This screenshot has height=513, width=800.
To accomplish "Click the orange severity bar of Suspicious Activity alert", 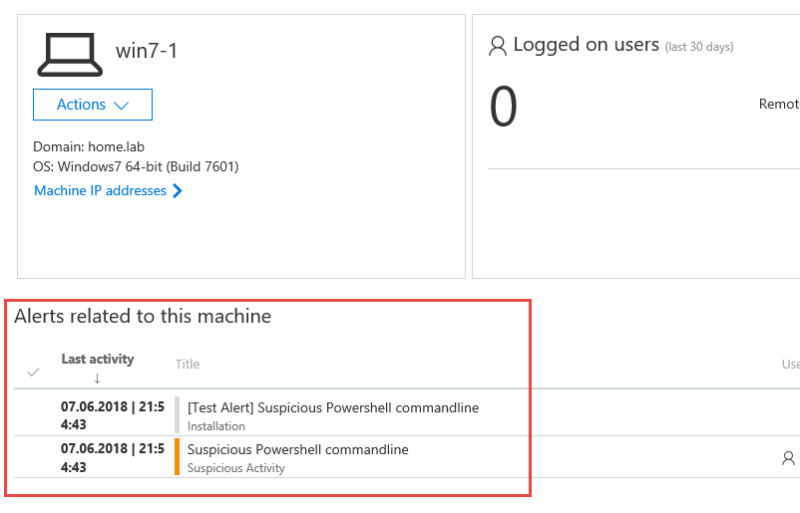I will [177, 457].
